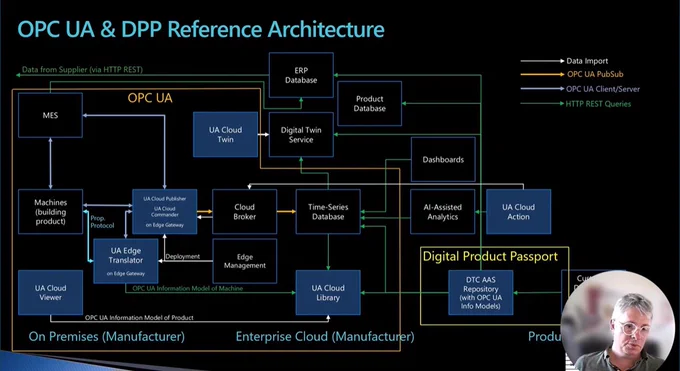The width and height of the screenshot is (680, 371).
Task: Click the On Premises (Manufacturer) label
Action: click(107, 336)
